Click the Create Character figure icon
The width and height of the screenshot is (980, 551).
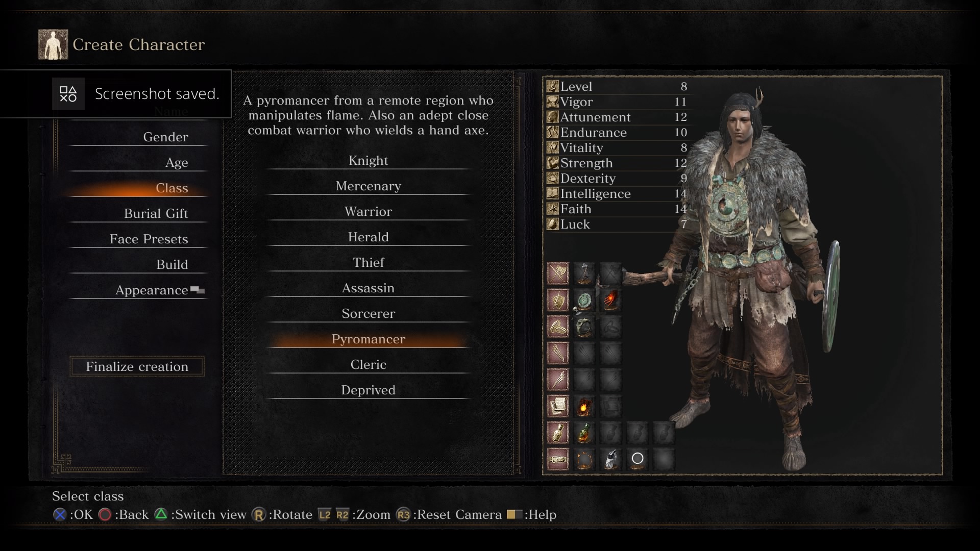[53, 44]
